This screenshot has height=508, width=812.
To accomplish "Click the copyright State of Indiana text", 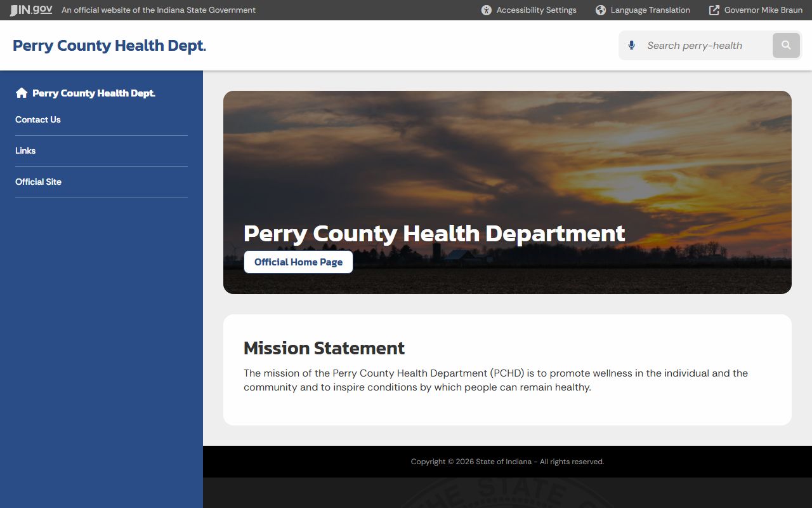I will click(507, 462).
